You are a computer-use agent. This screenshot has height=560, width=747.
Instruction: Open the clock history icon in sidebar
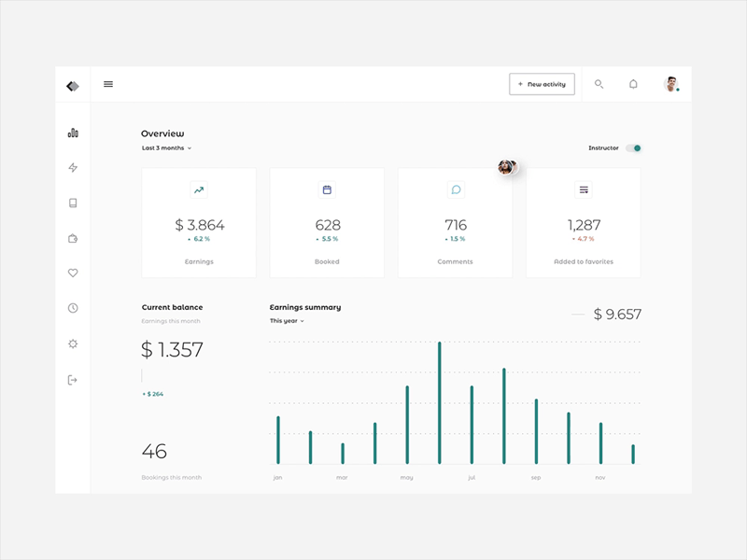pyautogui.click(x=73, y=306)
